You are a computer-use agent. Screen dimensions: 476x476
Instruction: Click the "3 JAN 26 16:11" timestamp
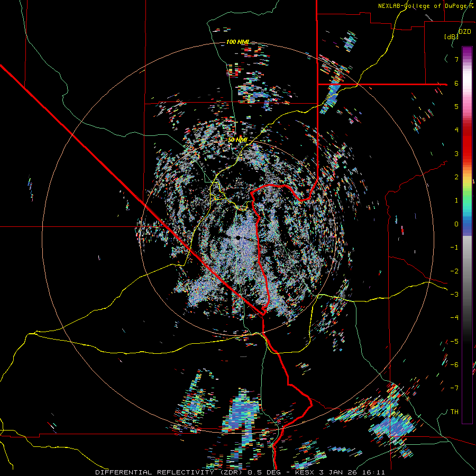coord(352,472)
